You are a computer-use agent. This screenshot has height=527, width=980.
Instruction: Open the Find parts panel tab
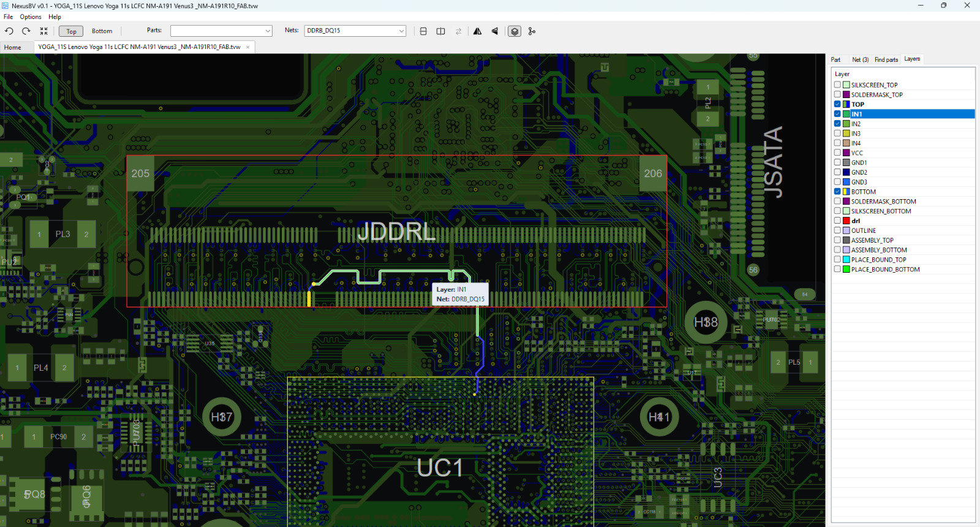pyautogui.click(x=886, y=59)
